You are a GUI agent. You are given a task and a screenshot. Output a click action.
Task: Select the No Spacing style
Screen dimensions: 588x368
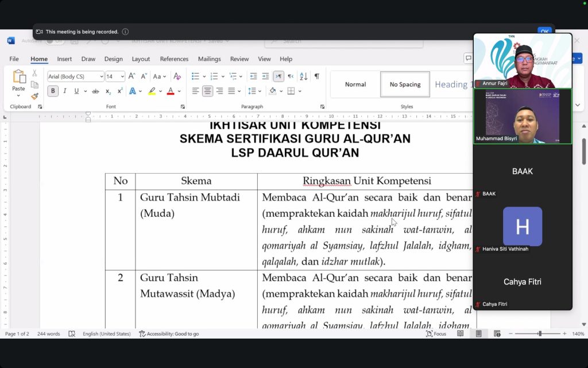tap(405, 85)
